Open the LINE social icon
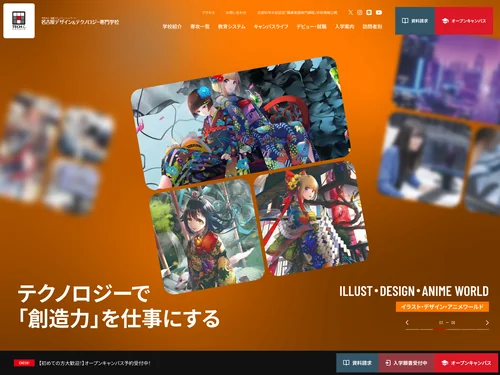500x375 pixels. click(x=369, y=12)
